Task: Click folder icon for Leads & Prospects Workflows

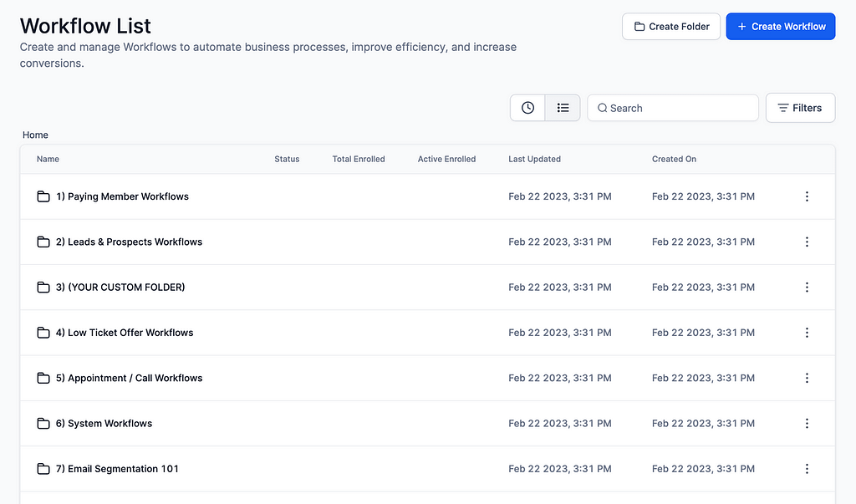Action: 43,242
